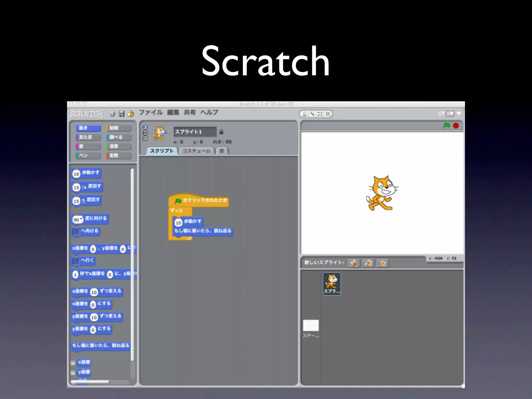Select the 演算 block category
Viewport: 532px width, 399px height.
click(119, 147)
